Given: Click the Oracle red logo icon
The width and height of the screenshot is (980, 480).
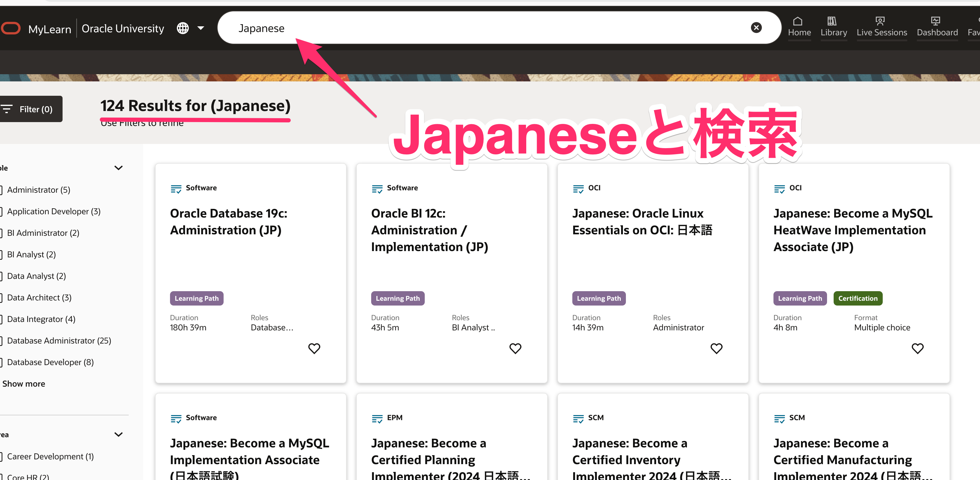Looking at the screenshot, I should click(x=10, y=28).
